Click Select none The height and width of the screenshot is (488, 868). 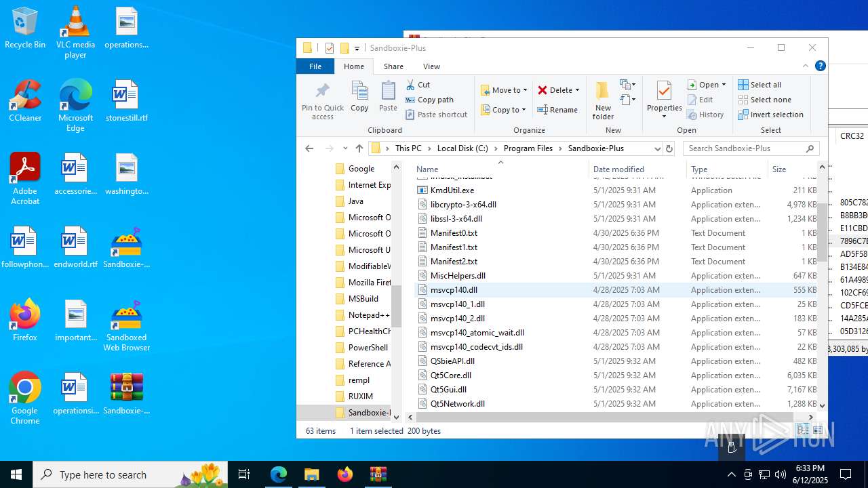764,100
